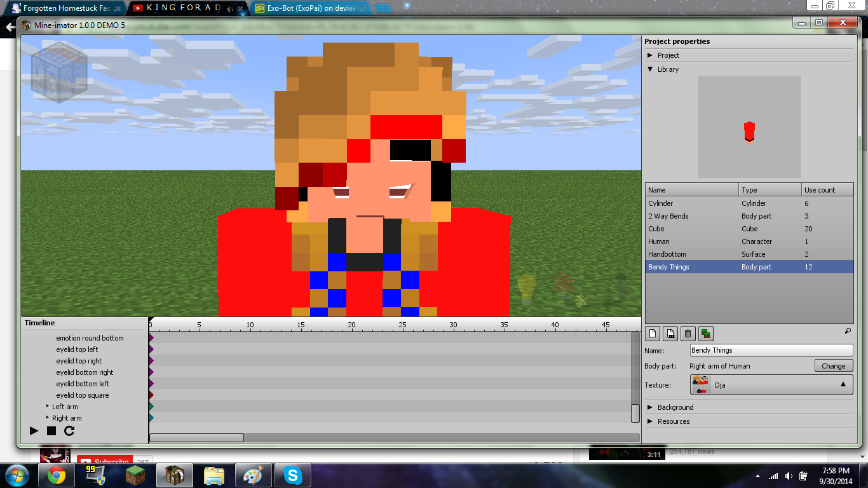Viewport: 868px width, 488px height.
Task: Open the Windows Start menu
Action: (x=17, y=475)
